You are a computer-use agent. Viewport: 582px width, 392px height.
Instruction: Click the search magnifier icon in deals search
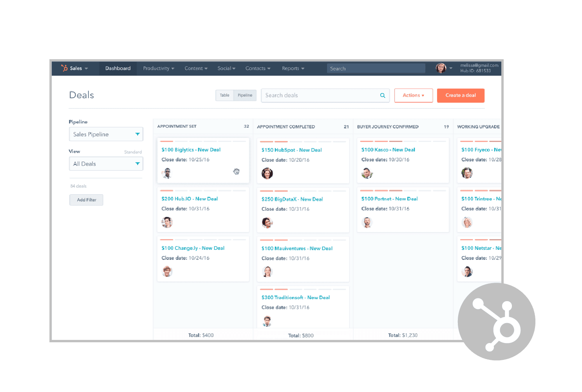[x=383, y=96]
